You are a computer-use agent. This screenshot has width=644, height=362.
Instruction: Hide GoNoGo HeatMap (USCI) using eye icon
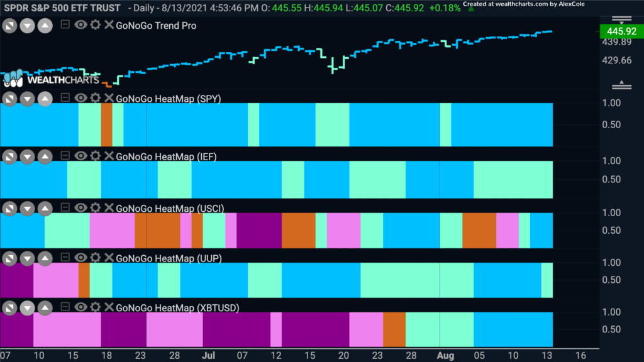coord(80,207)
